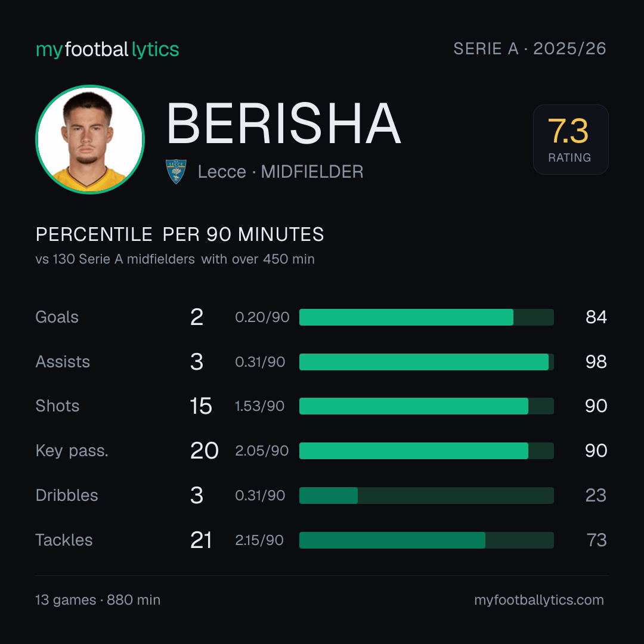The image size is (644, 644).
Task: Click the 13 games 880 min footer
Action: point(98,600)
